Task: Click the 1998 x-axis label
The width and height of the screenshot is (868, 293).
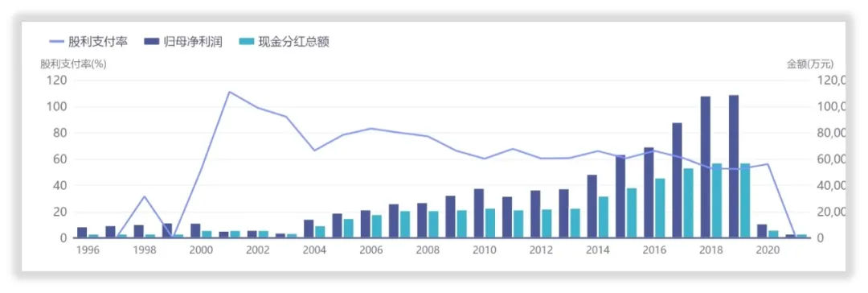Action: (145, 250)
